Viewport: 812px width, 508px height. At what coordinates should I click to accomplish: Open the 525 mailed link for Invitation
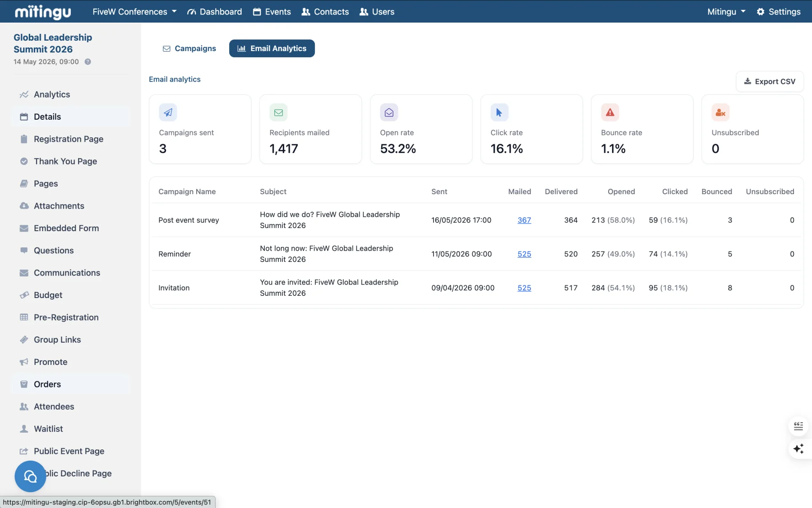click(524, 288)
